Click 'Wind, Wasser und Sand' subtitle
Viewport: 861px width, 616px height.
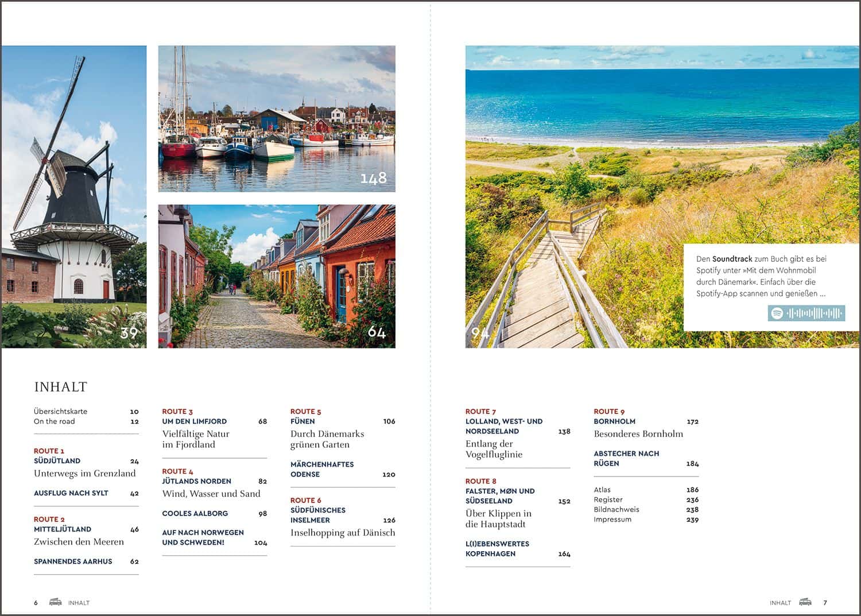[211, 494]
